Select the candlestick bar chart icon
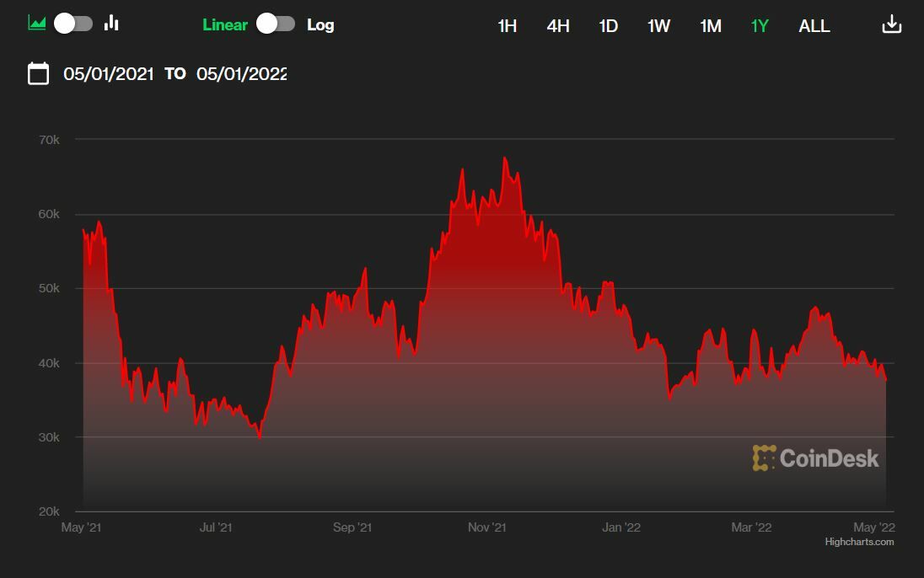The height and width of the screenshot is (578, 924). (111, 24)
